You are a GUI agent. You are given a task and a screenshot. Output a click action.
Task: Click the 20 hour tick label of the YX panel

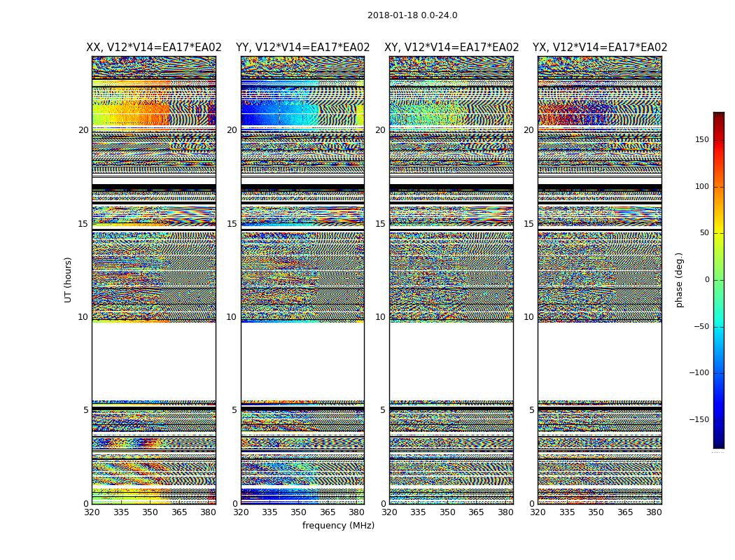click(529, 130)
